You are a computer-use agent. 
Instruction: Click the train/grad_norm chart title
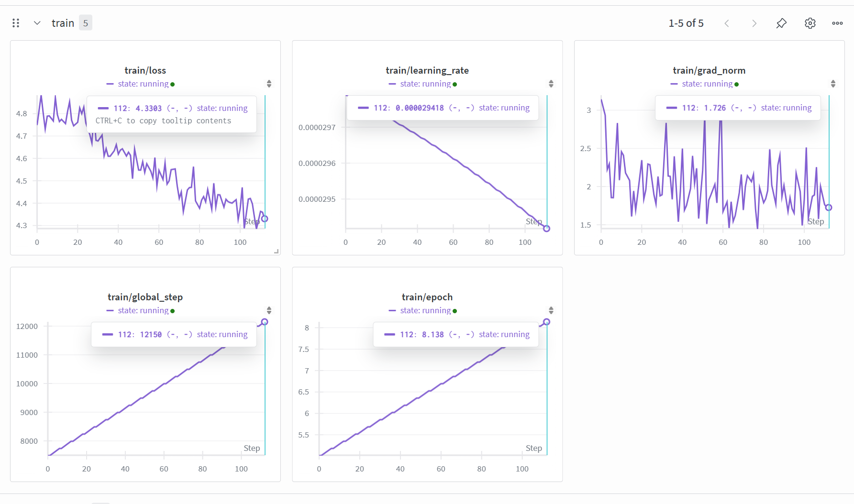click(709, 70)
